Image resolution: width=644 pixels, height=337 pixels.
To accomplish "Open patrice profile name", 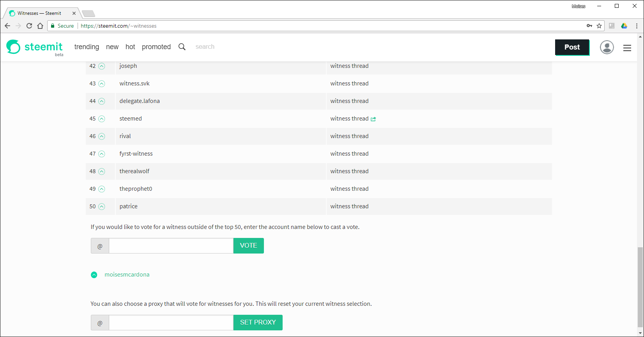I will [129, 206].
